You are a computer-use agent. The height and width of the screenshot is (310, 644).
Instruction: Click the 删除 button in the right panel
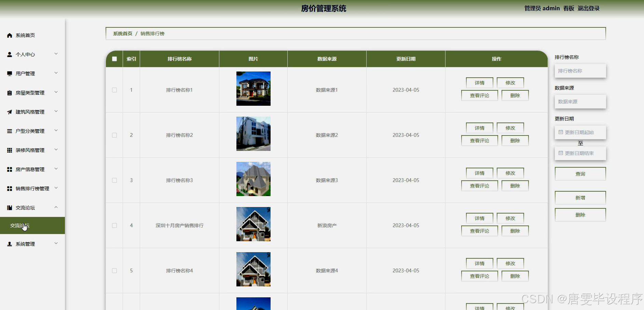tap(580, 215)
